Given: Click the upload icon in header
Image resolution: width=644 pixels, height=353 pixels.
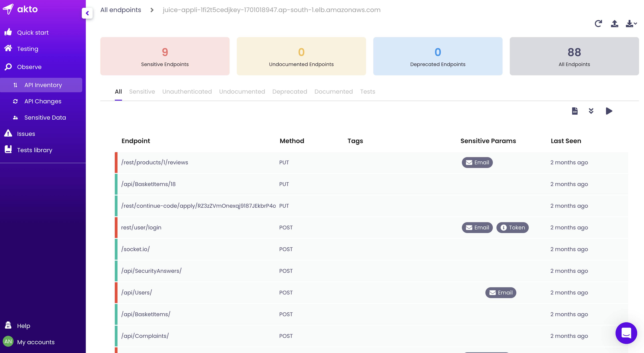Looking at the screenshot, I should [x=614, y=24].
